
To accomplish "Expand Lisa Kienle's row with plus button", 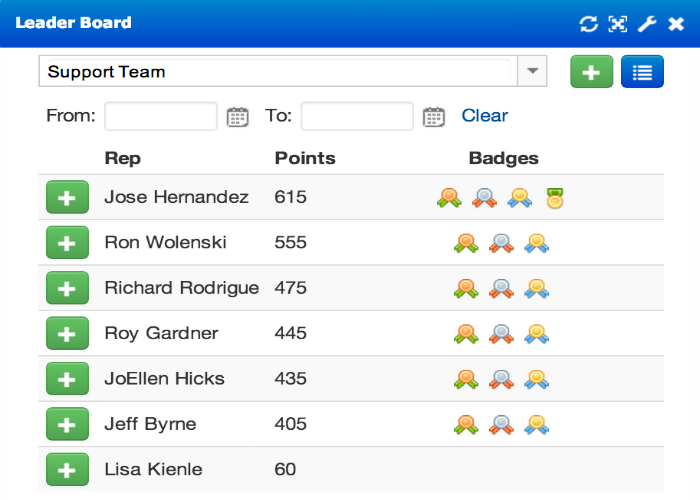I will (x=67, y=469).
